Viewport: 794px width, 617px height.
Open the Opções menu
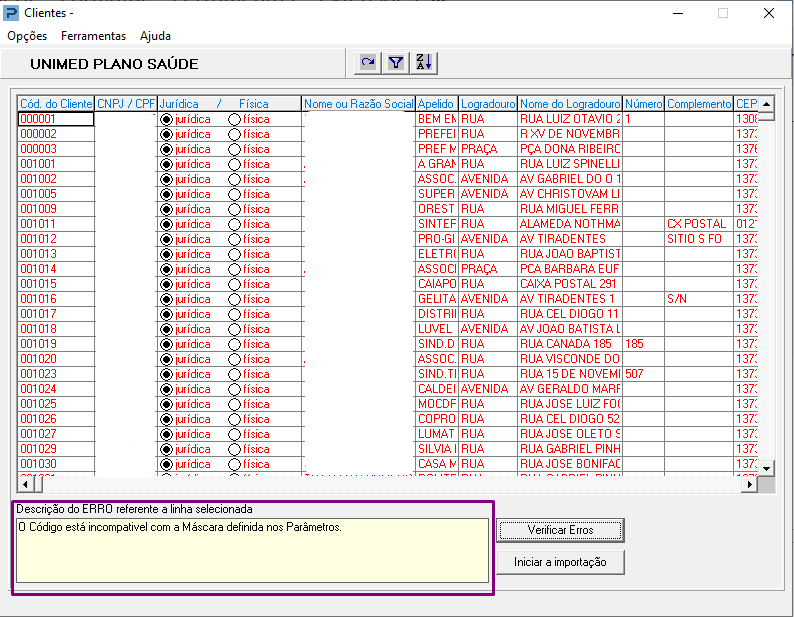[x=27, y=36]
